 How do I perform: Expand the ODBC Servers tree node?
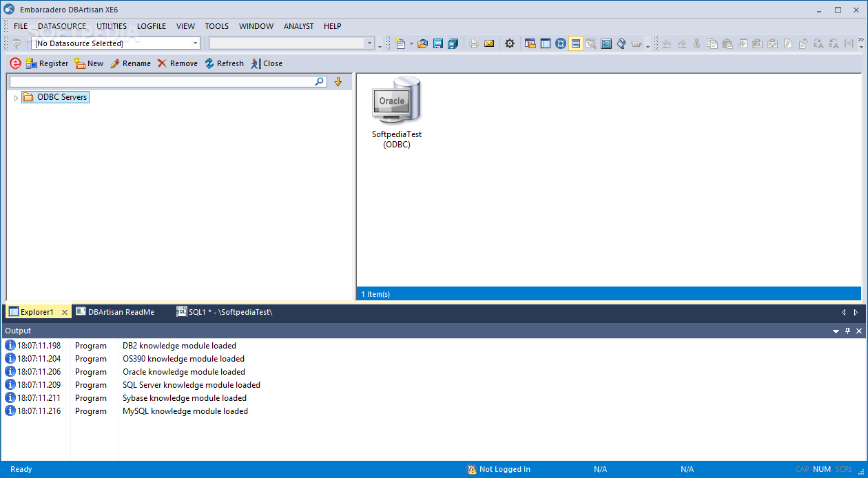(x=16, y=98)
